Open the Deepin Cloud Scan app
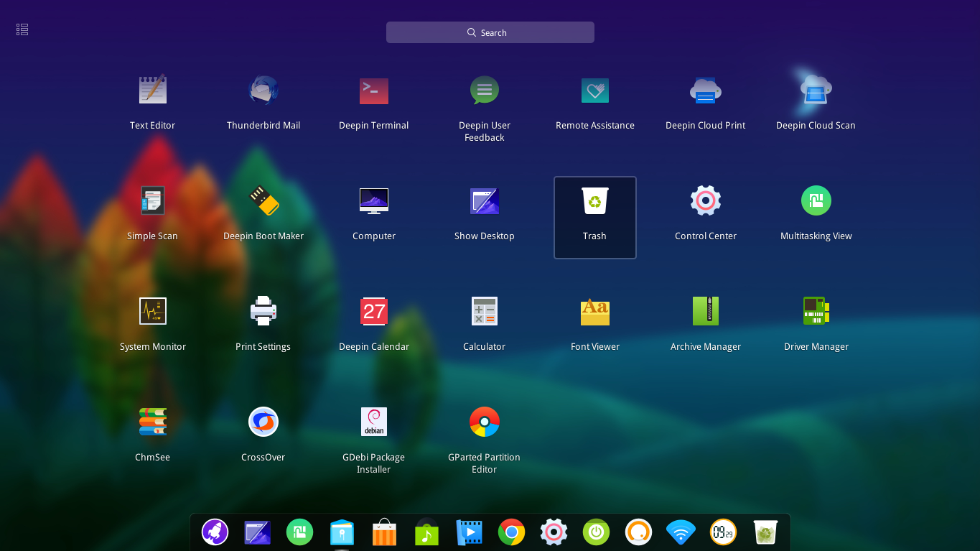This screenshot has height=551, width=980. [x=816, y=101]
